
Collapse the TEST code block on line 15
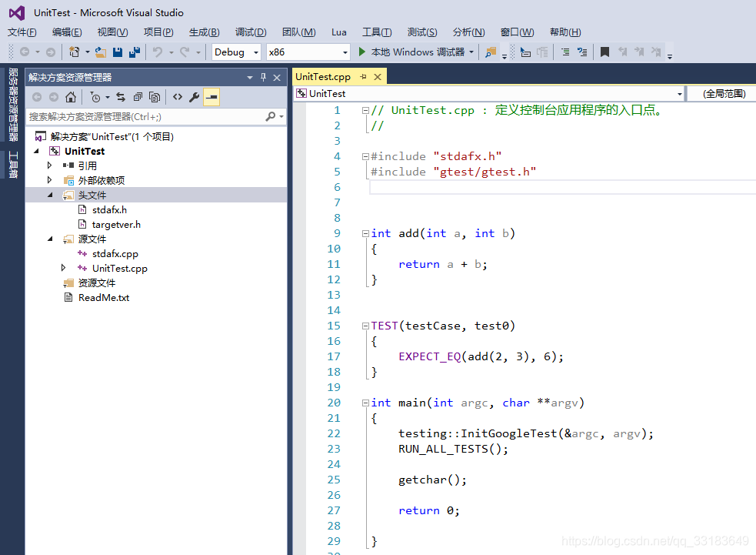pyautogui.click(x=365, y=326)
